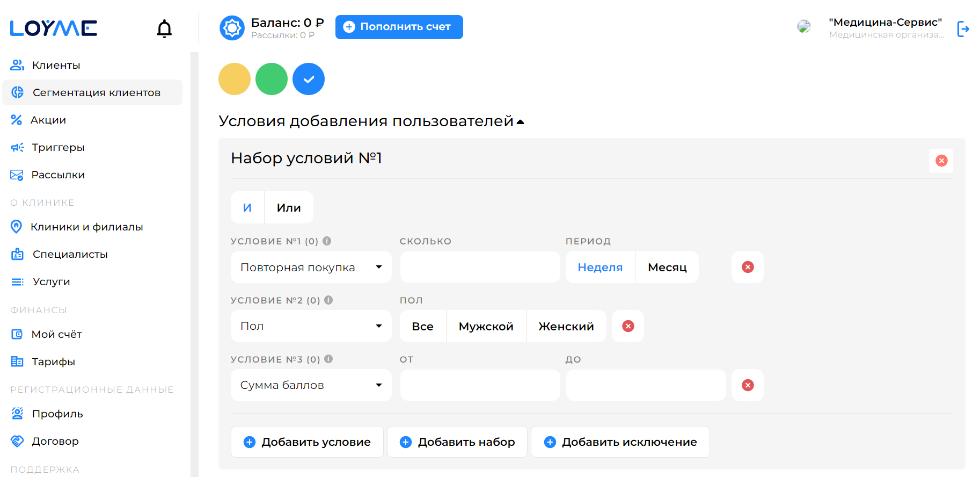
Task: Click the "Медицина-Сервис" organization name
Action: pyautogui.click(x=886, y=22)
